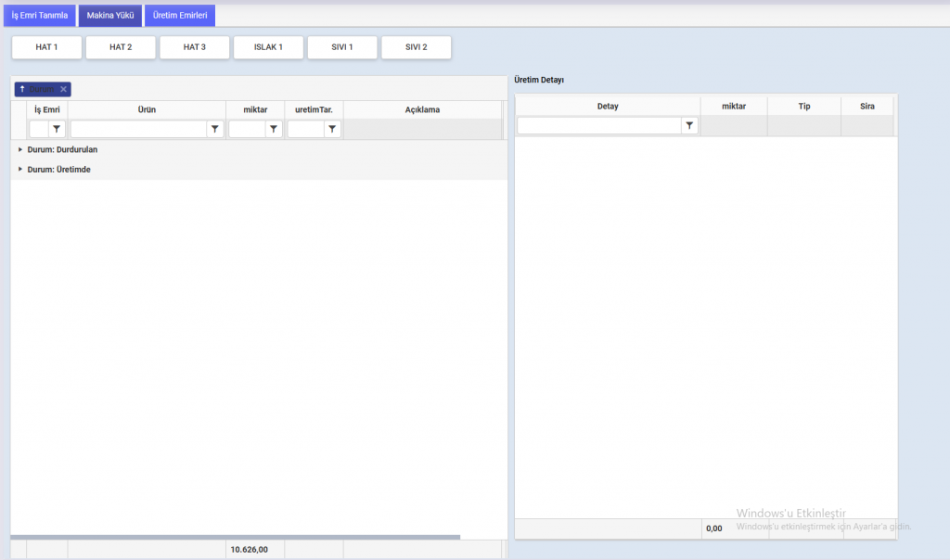Open the uretimTar. column filter icon
The width and height of the screenshot is (950, 560).
332,130
